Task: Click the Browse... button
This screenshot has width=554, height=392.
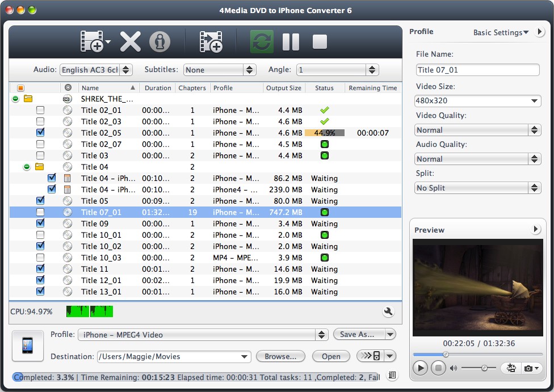Action: 280,356
